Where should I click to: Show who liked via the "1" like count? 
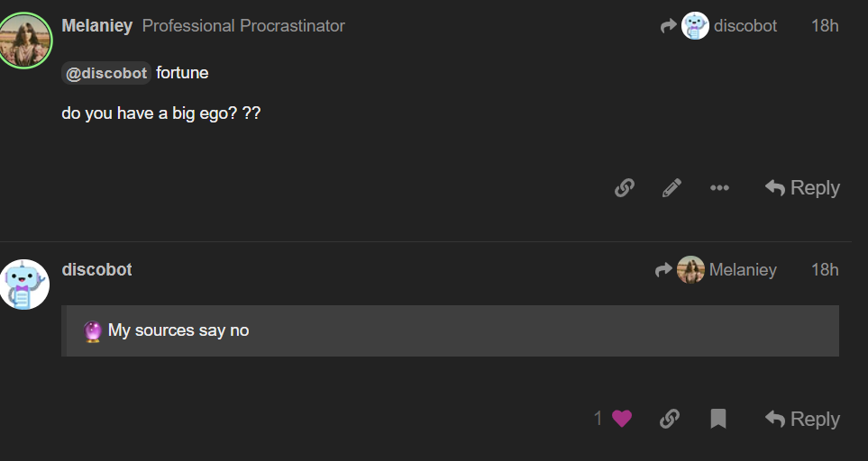[598, 419]
